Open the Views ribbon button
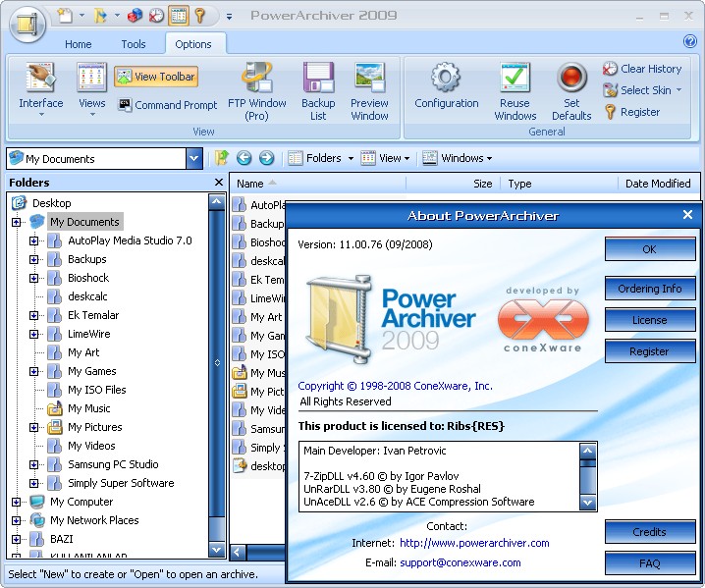The image size is (705, 588). coord(91,90)
